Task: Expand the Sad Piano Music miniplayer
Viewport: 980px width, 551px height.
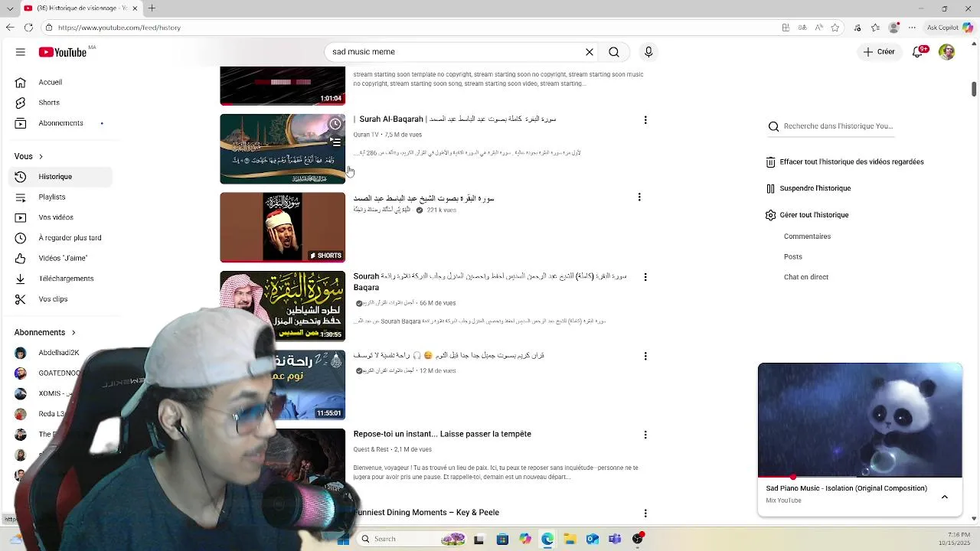Action: (945, 497)
